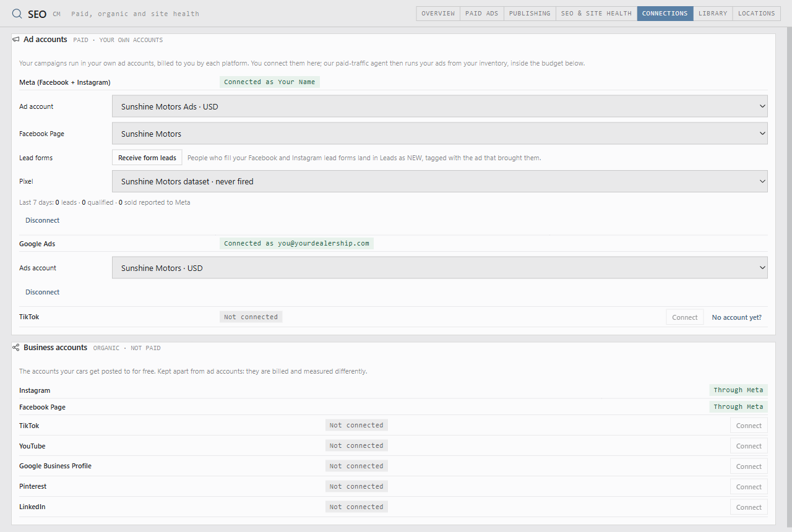
Task: Connect Google Business Profile
Action: pos(749,466)
